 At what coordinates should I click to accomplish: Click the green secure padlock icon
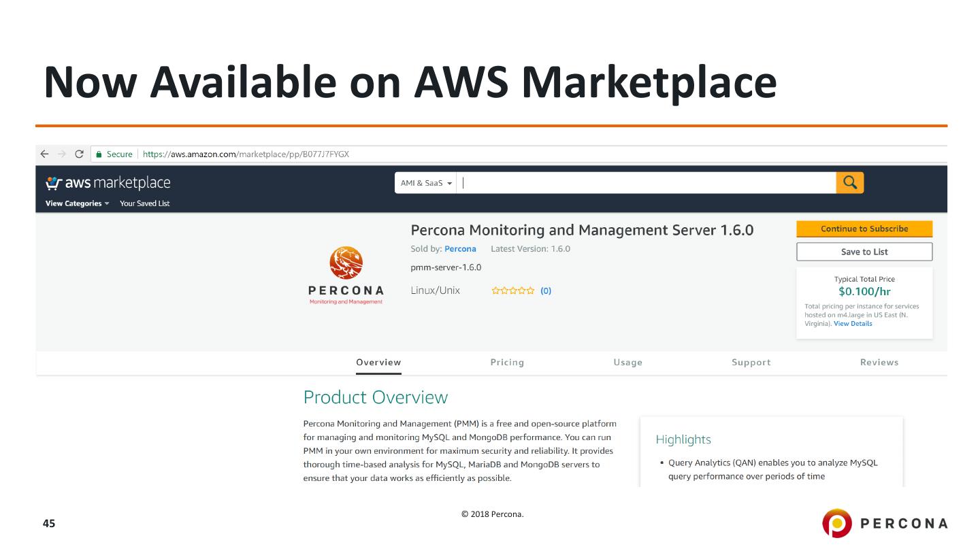tap(99, 154)
